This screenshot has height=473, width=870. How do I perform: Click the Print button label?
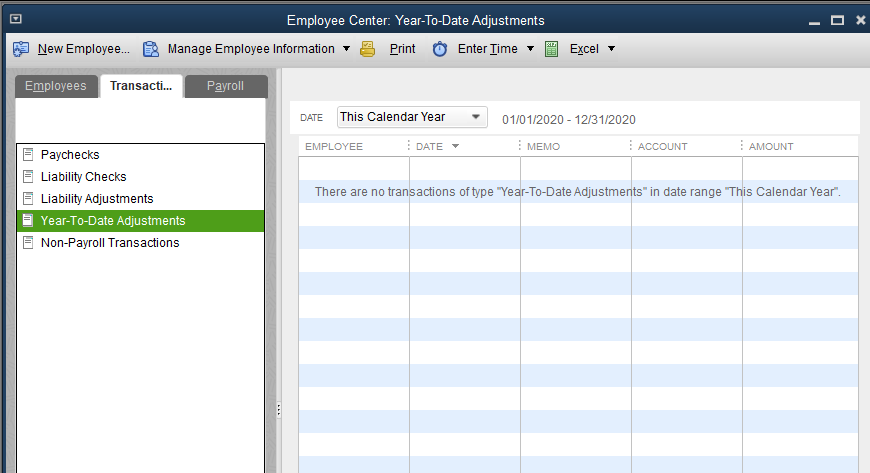click(402, 49)
